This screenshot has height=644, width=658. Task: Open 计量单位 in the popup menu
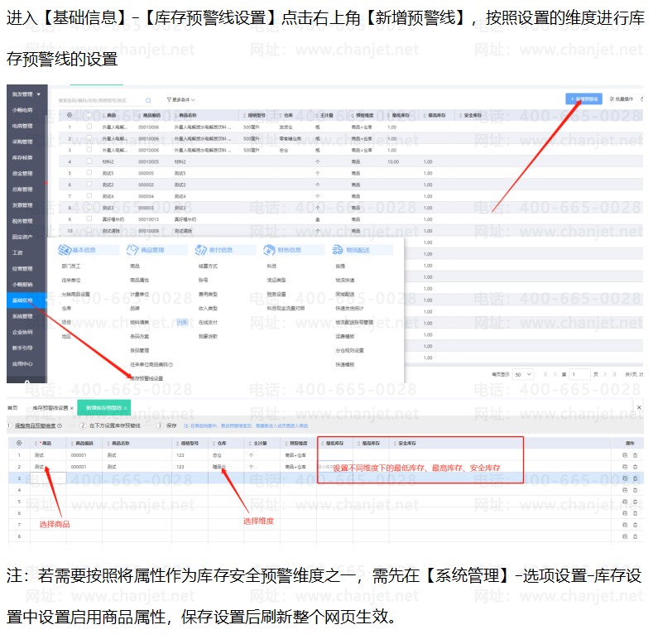139,295
